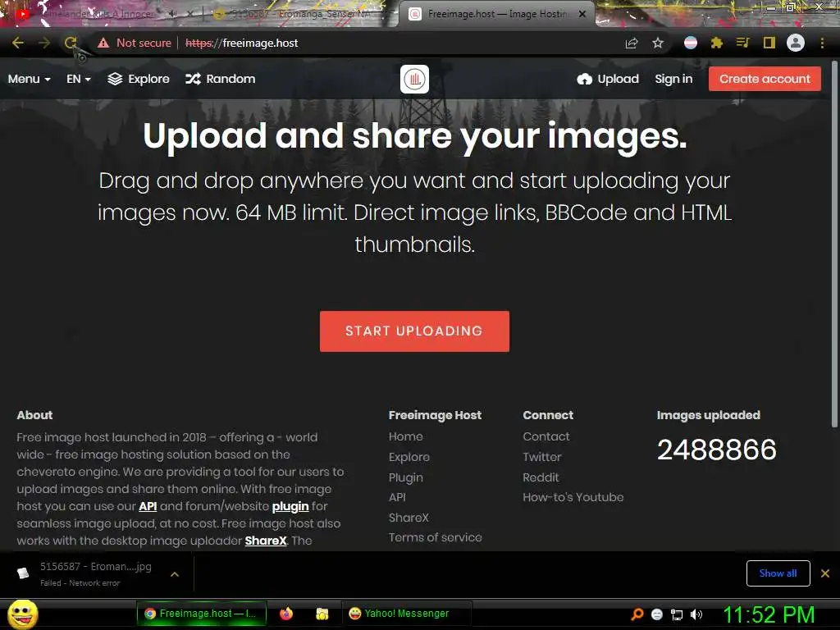Click the Plugin footer link
The image size is (840, 630).
pyautogui.click(x=405, y=477)
